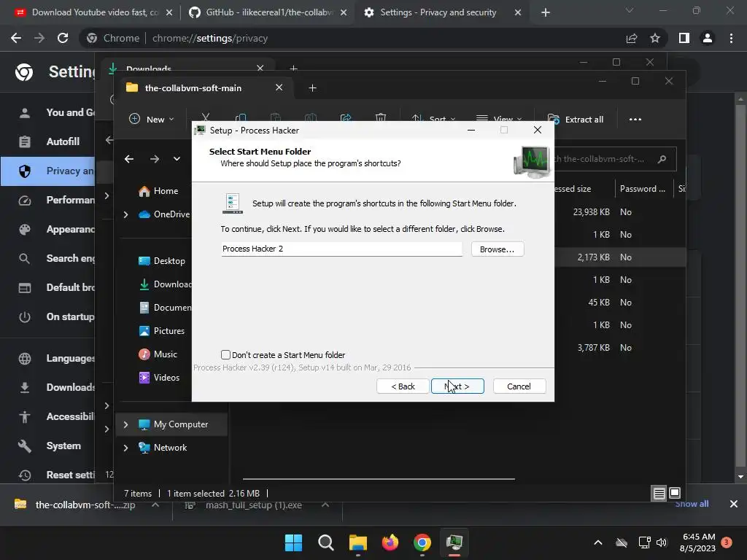Share this page from the address bar
This screenshot has width=747, height=560.
click(632, 38)
